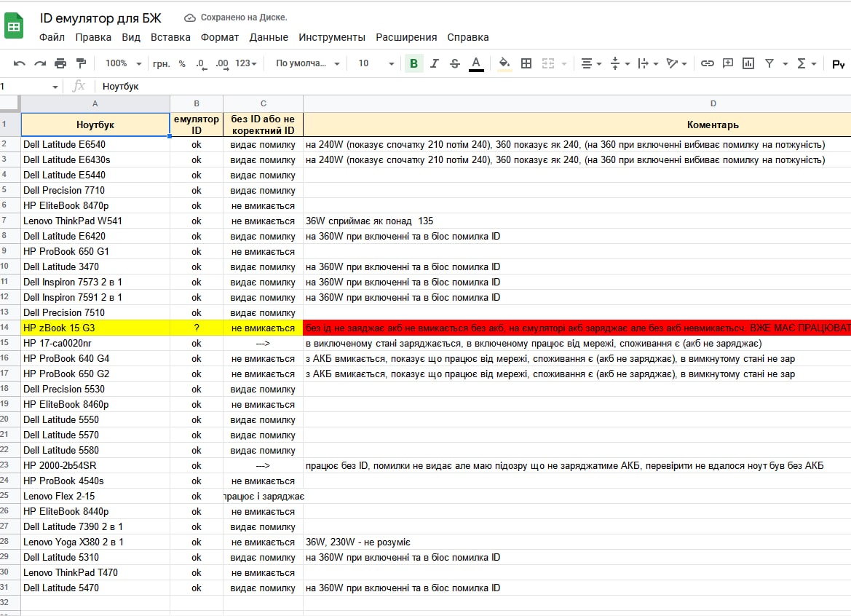851x616 pixels.
Task: Open the Файл menu
Action: tap(52, 37)
